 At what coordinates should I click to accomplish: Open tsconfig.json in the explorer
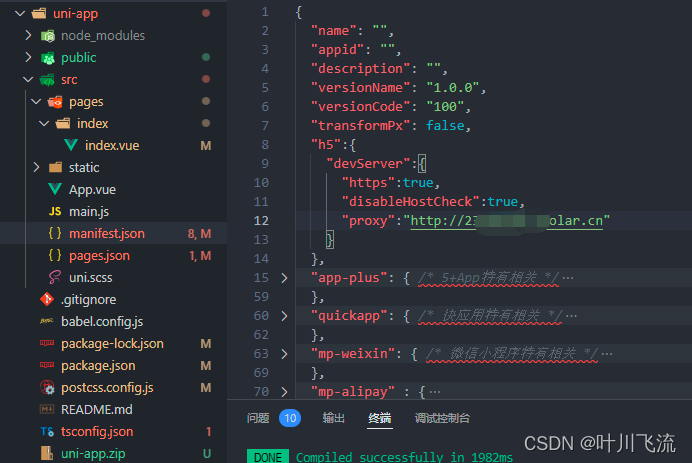[x=97, y=431]
